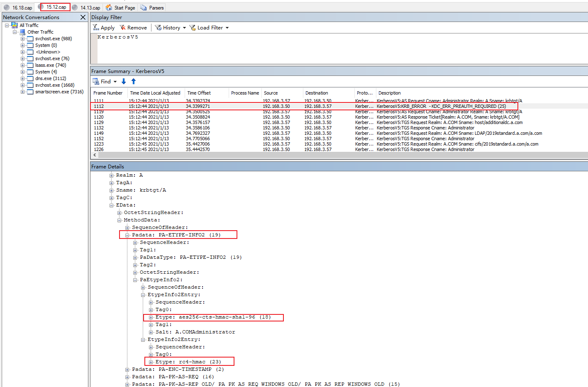Click the find previous up arrow
Image resolution: width=588 pixels, height=387 pixels.
click(x=134, y=81)
